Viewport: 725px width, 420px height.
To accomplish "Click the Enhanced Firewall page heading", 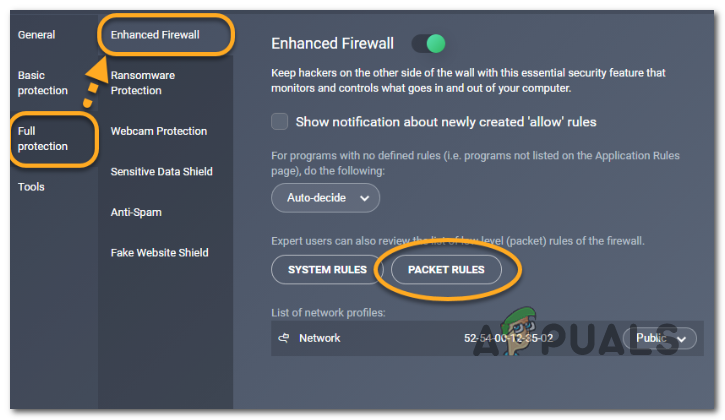I will click(x=333, y=44).
